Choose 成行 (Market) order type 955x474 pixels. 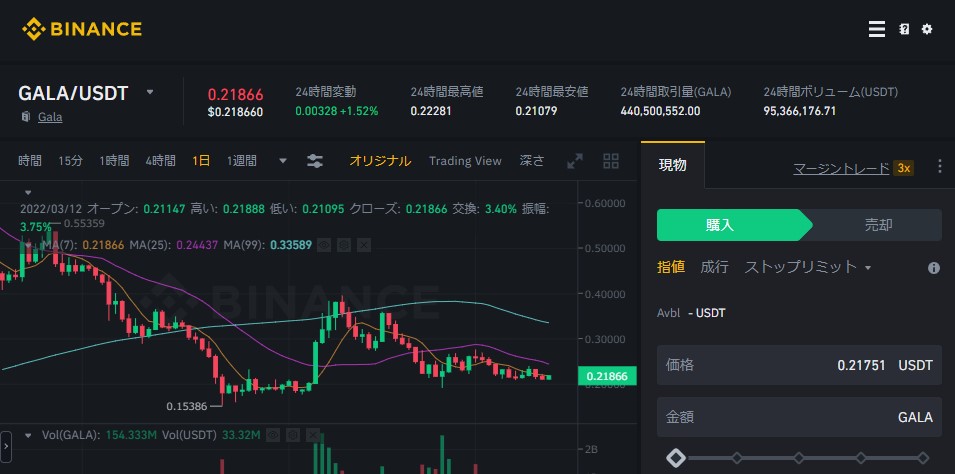click(714, 267)
